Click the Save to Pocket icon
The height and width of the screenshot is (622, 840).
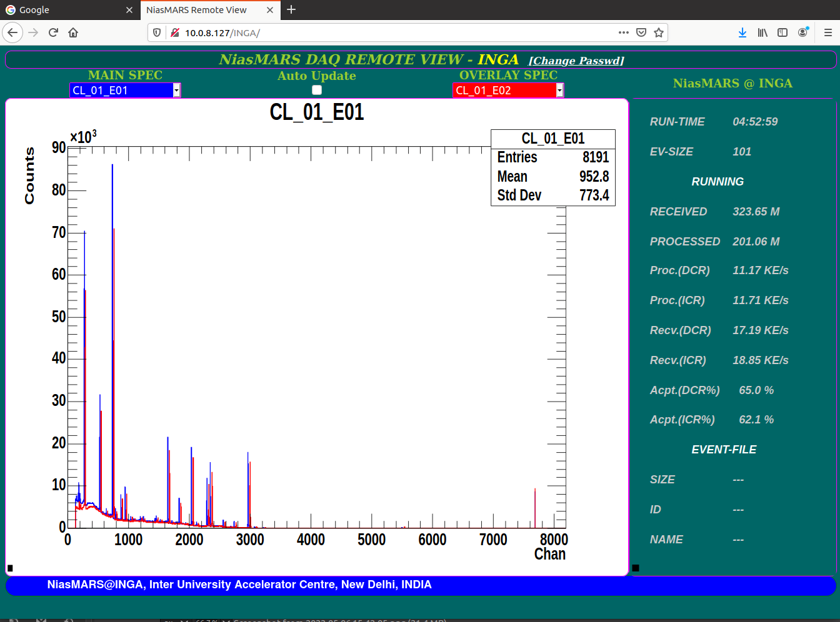click(641, 32)
